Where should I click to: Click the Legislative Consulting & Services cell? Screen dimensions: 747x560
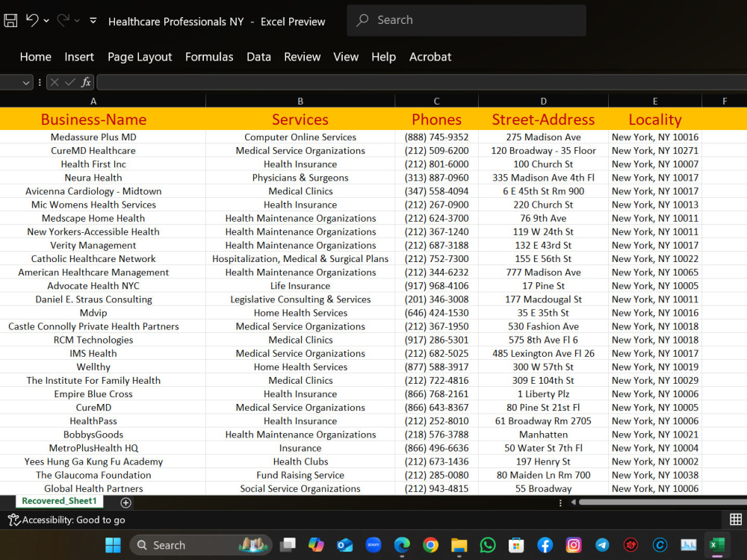(300, 299)
